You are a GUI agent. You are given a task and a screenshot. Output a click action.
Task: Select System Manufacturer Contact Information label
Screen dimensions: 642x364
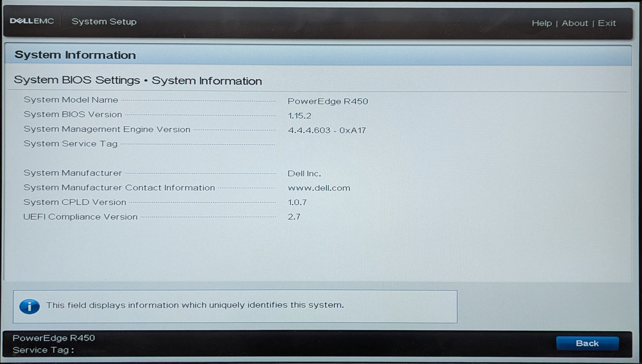pyautogui.click(x=119, y=187)
